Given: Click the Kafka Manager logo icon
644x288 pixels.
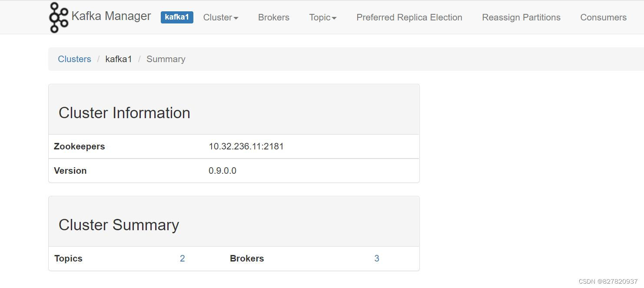Looking at the screenshot, I should (59, 17).
